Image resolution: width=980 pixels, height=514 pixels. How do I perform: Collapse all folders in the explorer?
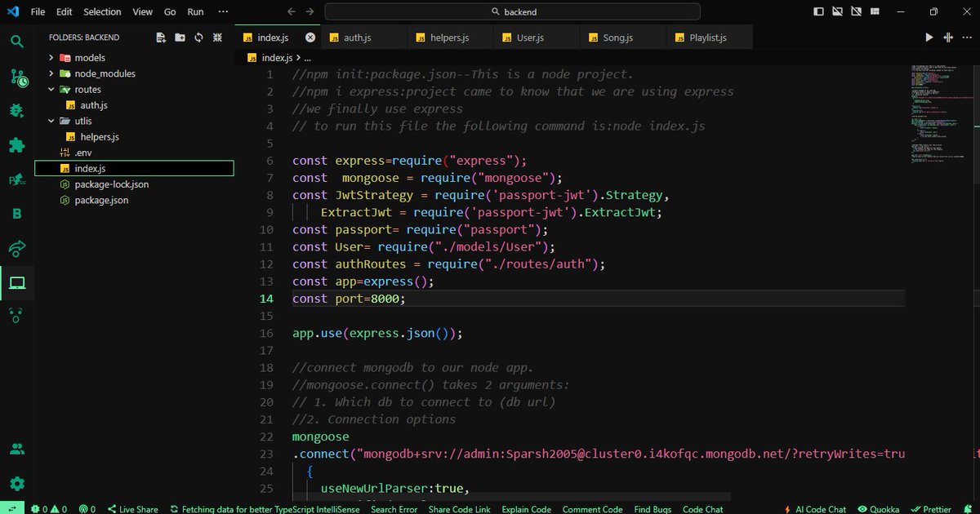[x=218, y=38]
